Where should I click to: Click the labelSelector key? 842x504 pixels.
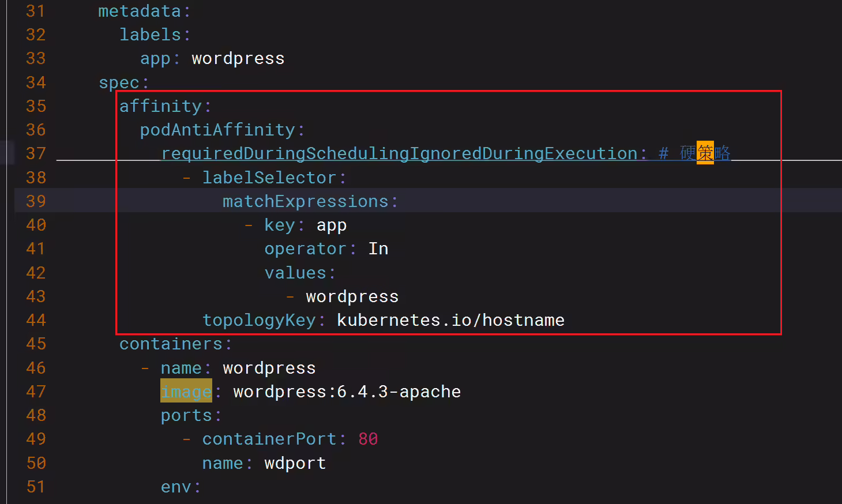(269, 178)
